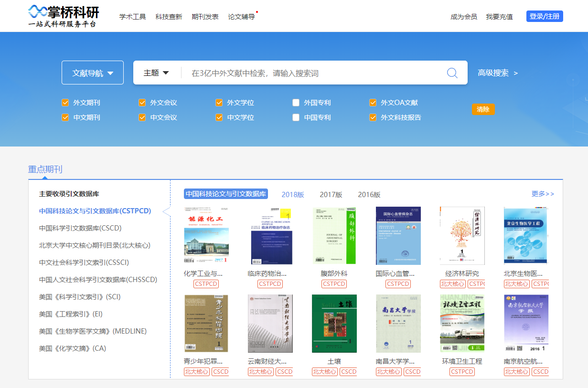Toggle the 外文科技报告 checkbox

(373, 117)
